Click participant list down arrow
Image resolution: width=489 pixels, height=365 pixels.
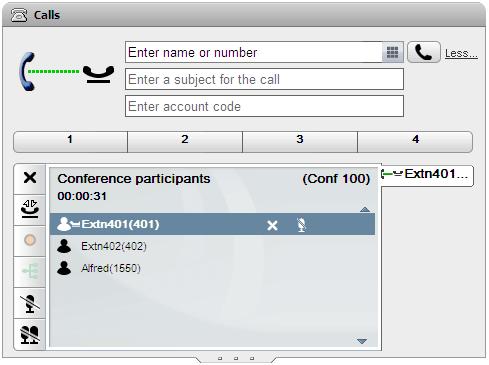click(x=362, y=341)
